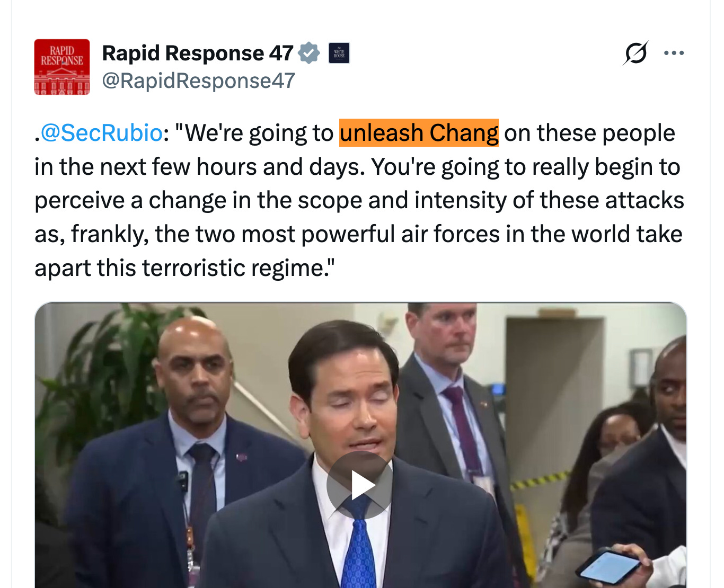
Task: Click the White House affiliation badge
Action: (x=339, y=53)
